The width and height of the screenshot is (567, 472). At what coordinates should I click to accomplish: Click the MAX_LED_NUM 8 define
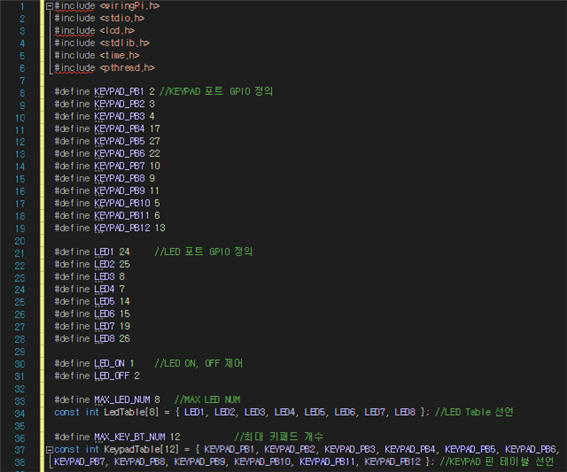point(107,400)
